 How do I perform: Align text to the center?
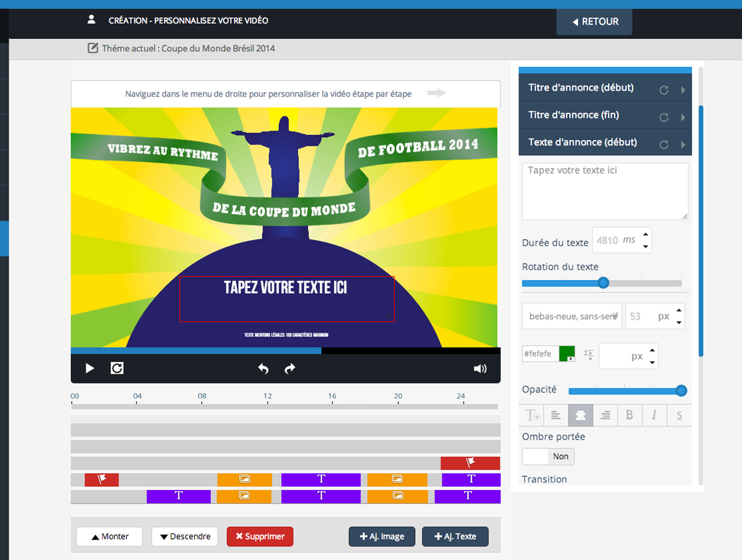pyautogui.click(x=580, y=415)
